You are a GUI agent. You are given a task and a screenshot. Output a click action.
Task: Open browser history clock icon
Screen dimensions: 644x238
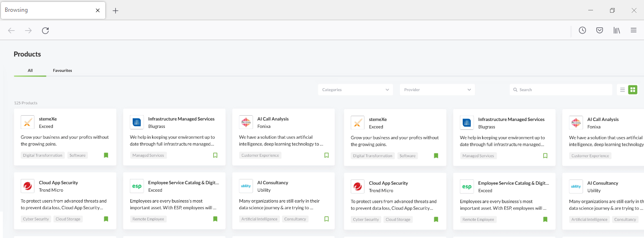pyautogui.click(x=582, y=30)
